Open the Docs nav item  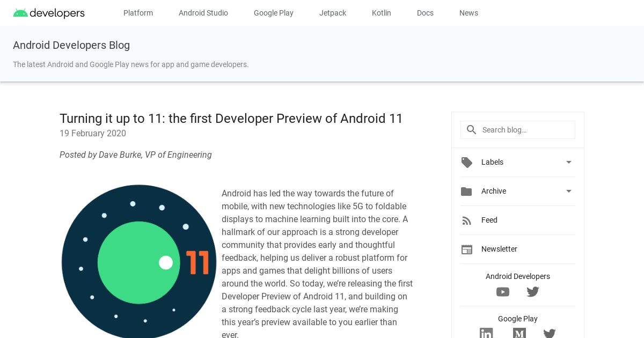(425, 13)
